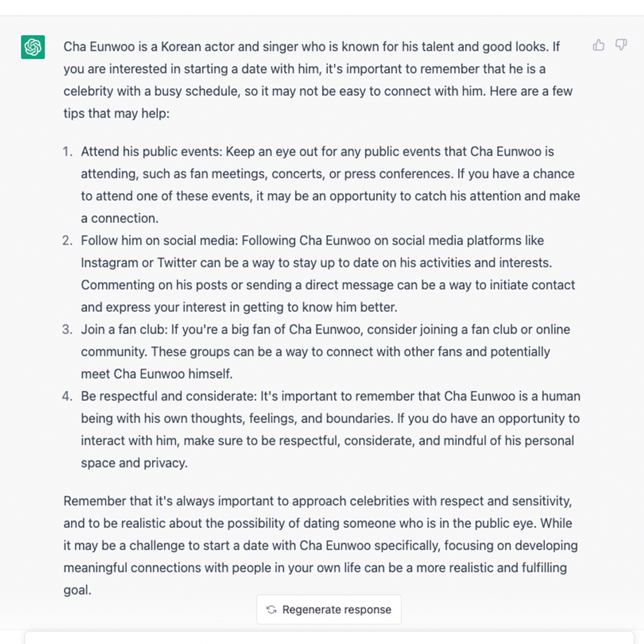Click the 'Follow him on social media' heading text
This screenshot has width=644, height=644.
click(159, 240)
